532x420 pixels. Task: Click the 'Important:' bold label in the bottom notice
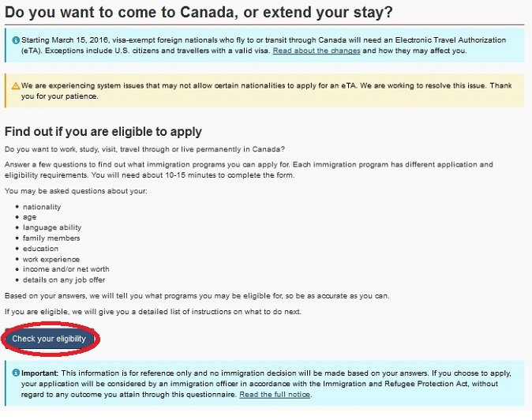tap(42, 372)
